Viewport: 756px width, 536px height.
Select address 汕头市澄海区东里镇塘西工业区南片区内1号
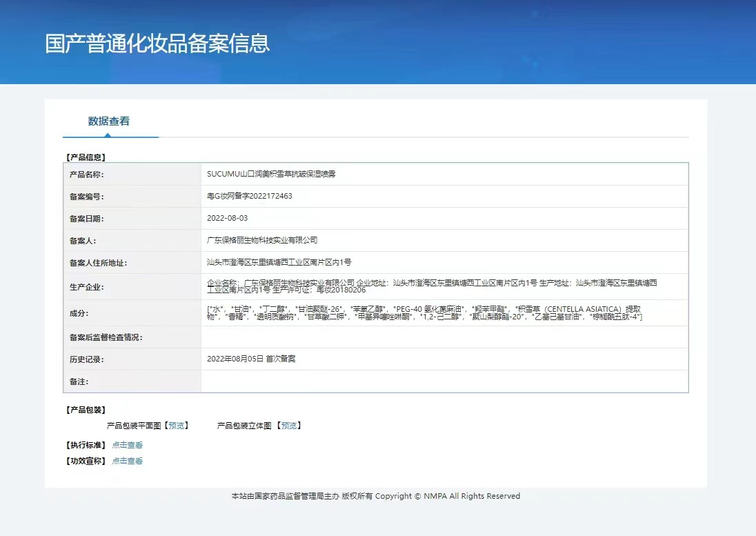click(x=279, y=262)
